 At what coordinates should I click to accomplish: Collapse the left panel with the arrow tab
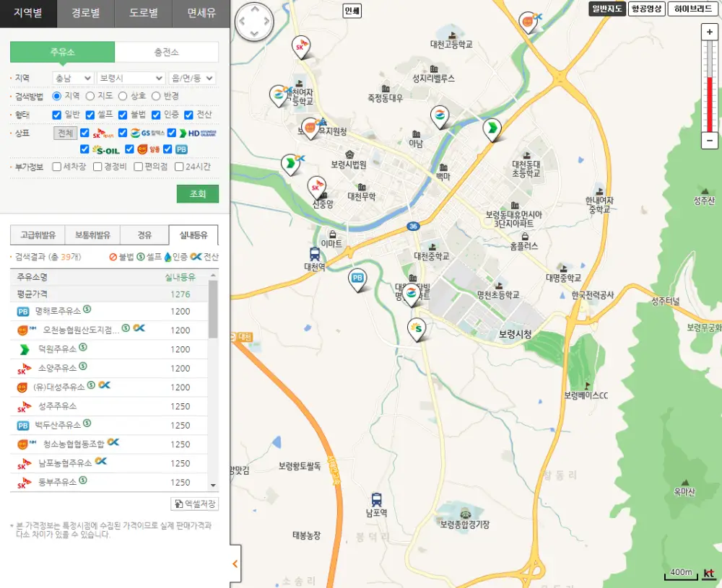click(234, 565)
